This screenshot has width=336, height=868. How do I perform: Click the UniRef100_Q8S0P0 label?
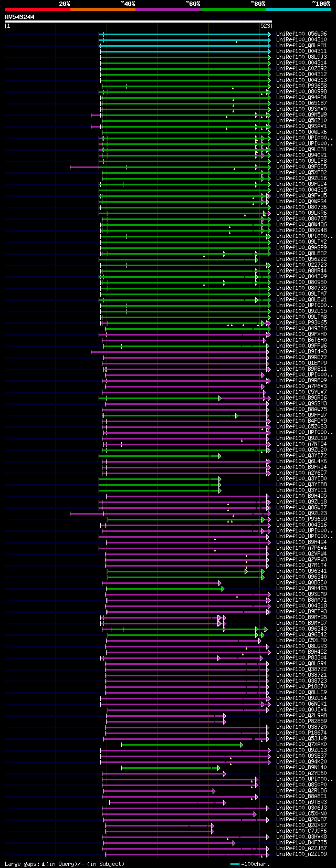(301, 785)
